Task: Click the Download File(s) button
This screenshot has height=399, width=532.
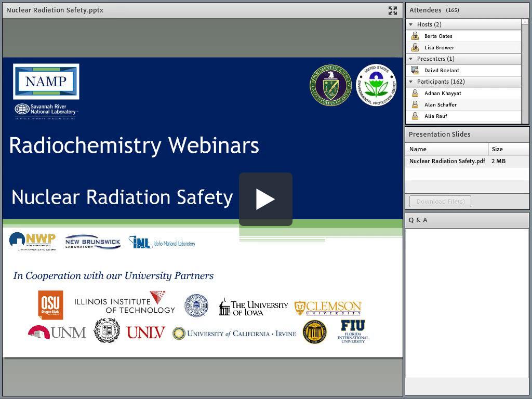Action: tap(440, 202)
